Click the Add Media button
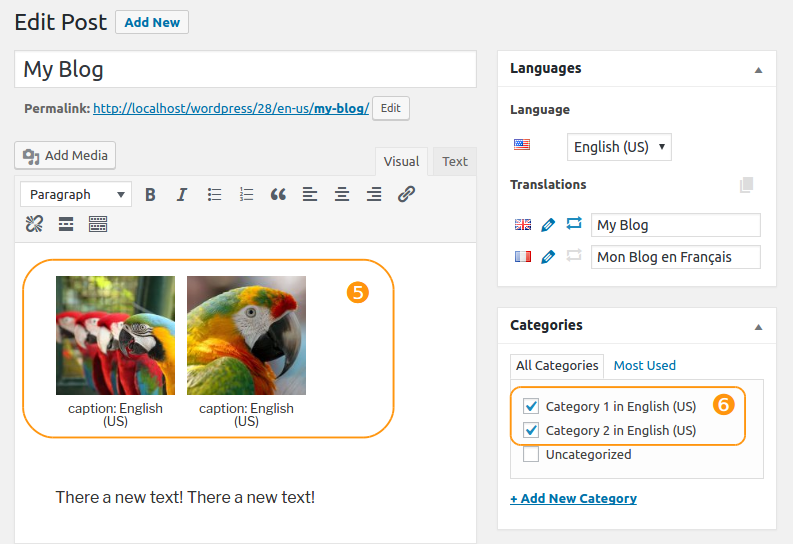The image size is (793, 544). pos(65,155)
